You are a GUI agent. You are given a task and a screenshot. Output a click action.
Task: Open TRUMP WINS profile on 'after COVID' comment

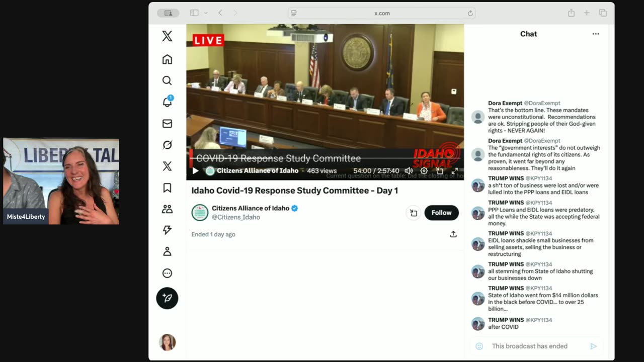pos(506,320)
